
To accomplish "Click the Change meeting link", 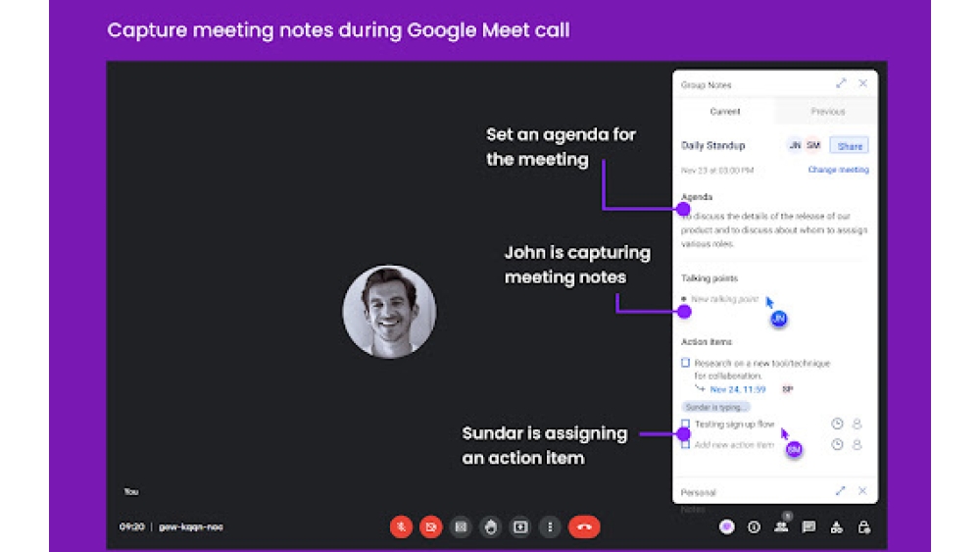I will coord(838,170).
